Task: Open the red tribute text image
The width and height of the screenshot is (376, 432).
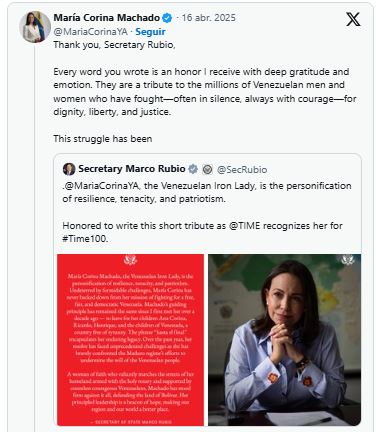Action: [x=130, y=340]
